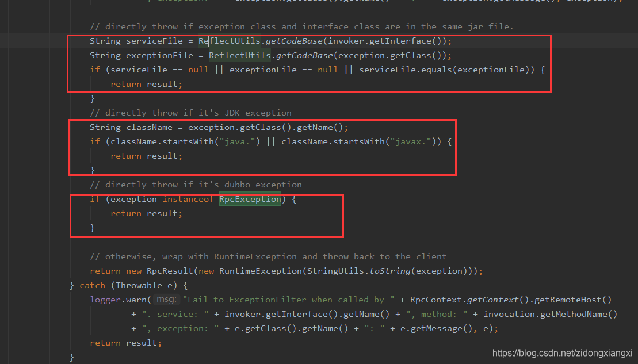Screen dimensions: 638x364
Task: Click the final return result after logger.warn
Action: pos(126,343)
